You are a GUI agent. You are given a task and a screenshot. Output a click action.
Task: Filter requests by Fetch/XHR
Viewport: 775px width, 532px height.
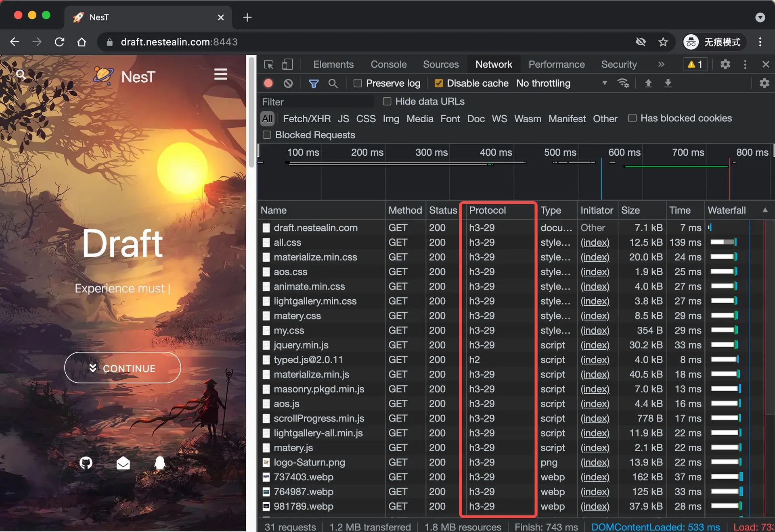coord(307,119)
